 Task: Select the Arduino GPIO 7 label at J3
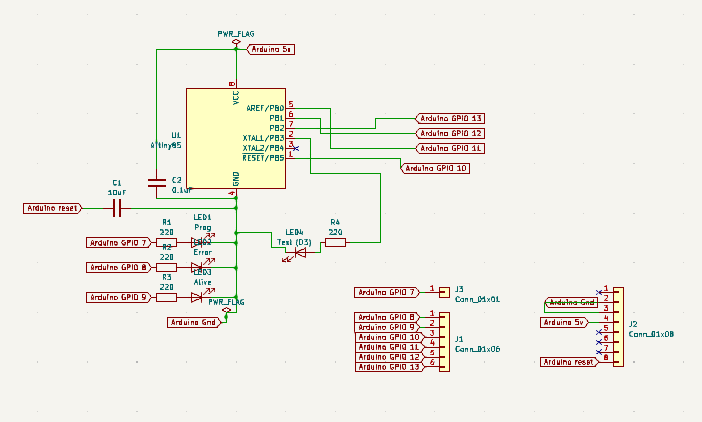[387, 292]
